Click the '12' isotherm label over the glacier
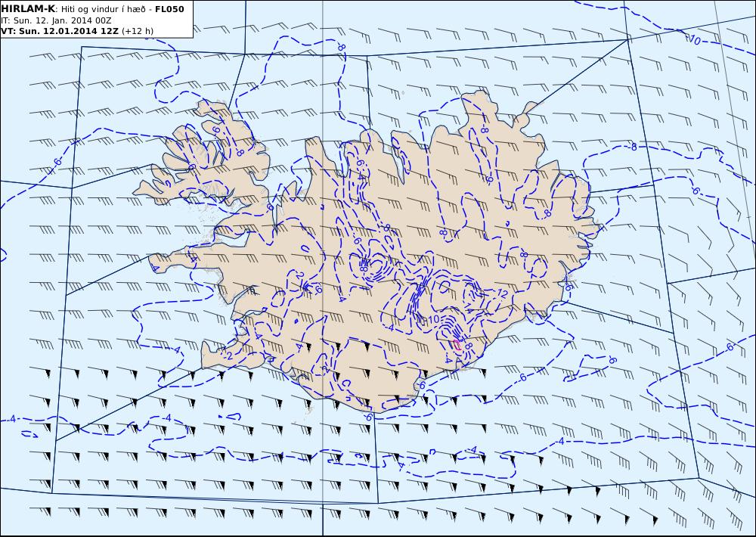 point(503,293)
